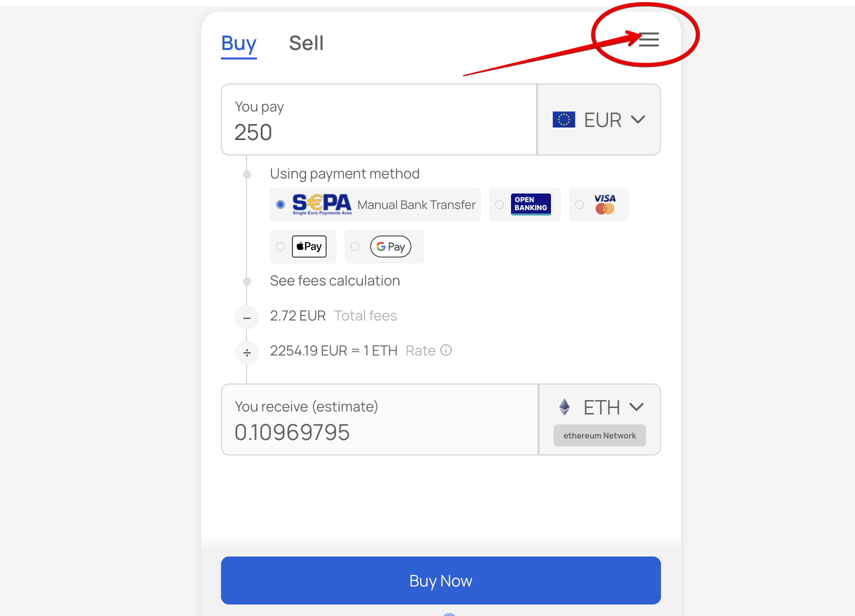The height and width of the screenshot is (616, 855).
Task: Click the EU flag icon
Action: pos(564,119)
